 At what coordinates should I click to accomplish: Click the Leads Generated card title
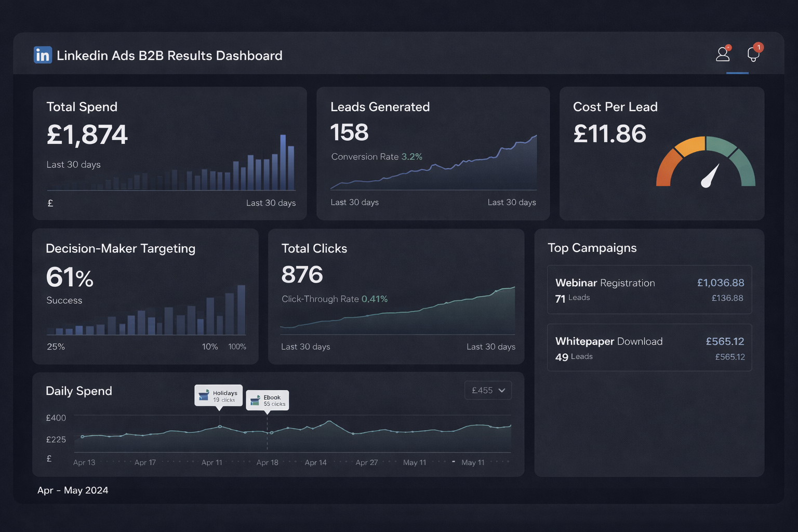click(x=380, y=107)
